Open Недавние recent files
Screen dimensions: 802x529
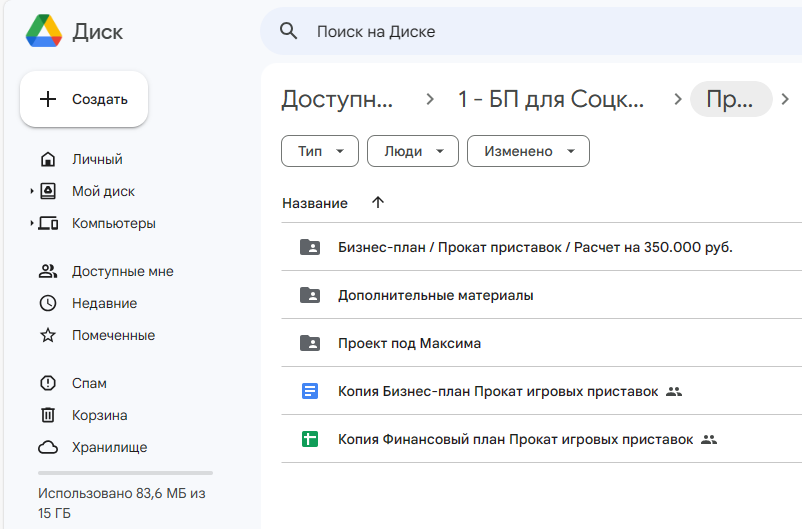tap(104, 303)
